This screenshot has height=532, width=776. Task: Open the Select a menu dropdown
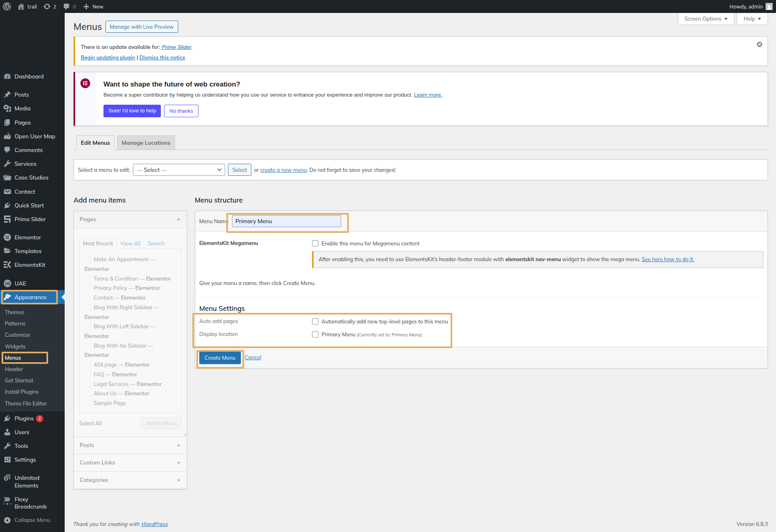click(179, 170)
